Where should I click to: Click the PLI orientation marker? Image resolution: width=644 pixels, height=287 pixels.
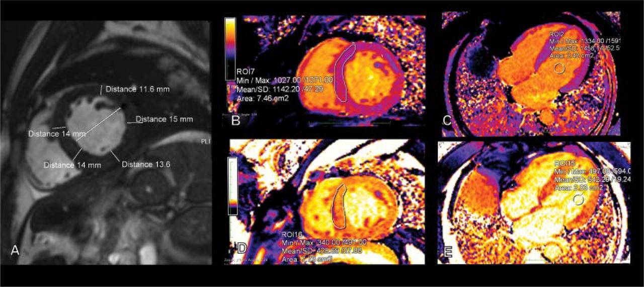(204, 142)
